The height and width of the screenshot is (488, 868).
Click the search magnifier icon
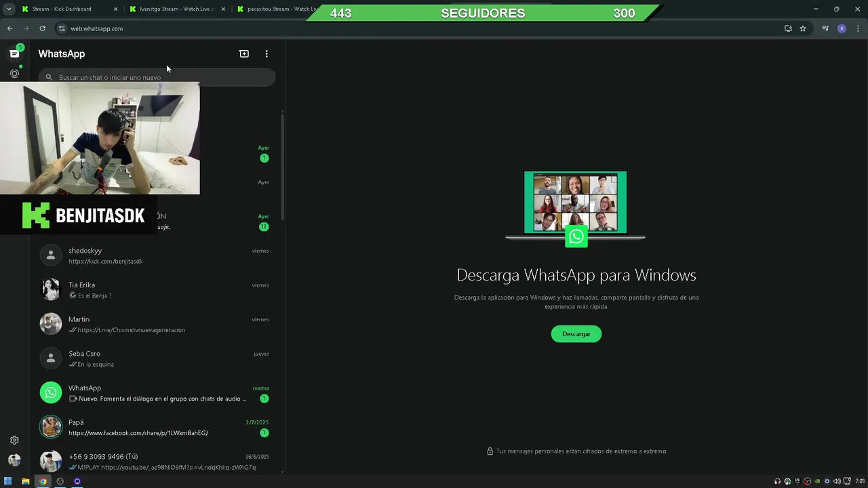49,77
